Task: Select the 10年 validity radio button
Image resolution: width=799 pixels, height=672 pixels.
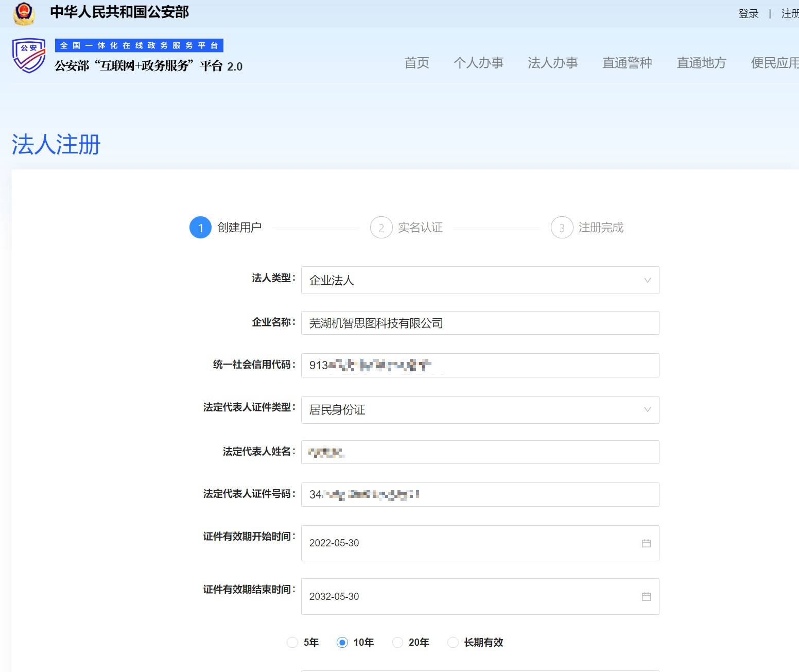Action: click(342, 642)
